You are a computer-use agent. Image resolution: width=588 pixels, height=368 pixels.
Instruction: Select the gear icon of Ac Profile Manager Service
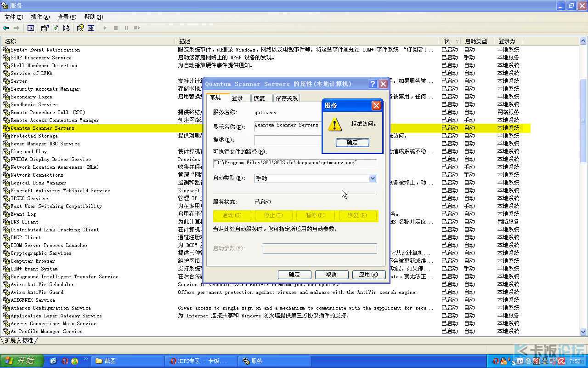pyautogui.click(x=6, y=331)
